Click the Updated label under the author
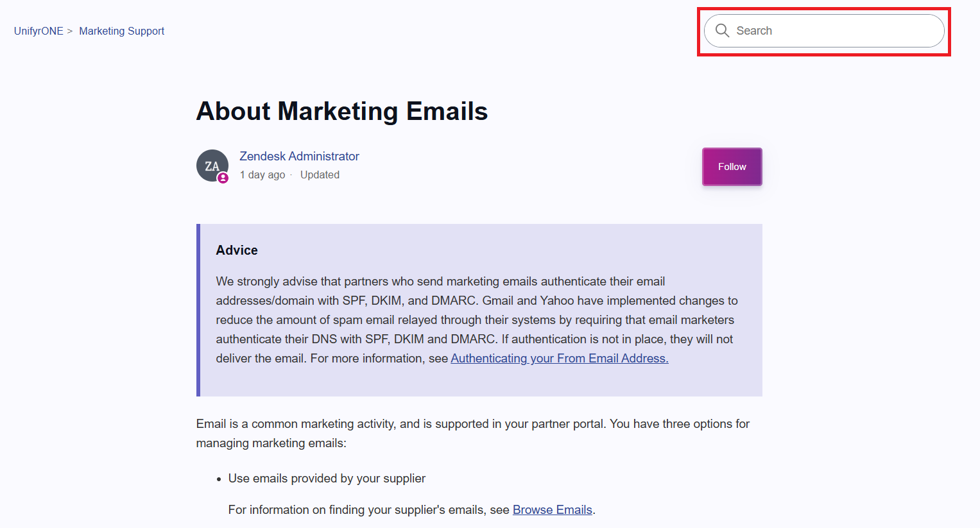This screenshot has height=528, width=980. click(320, 175)
